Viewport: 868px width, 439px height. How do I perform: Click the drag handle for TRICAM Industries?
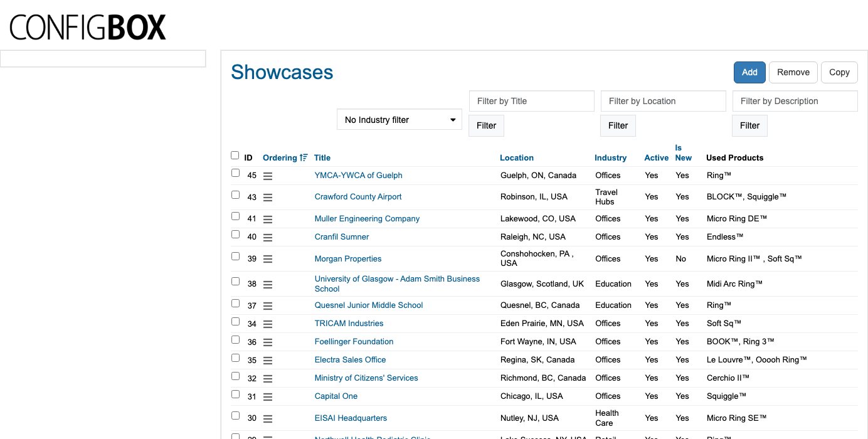pyautogui.click(x=268, y=324)
